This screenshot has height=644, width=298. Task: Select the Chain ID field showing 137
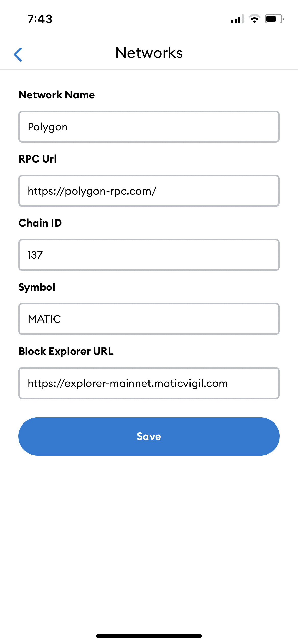pos(149,255)
